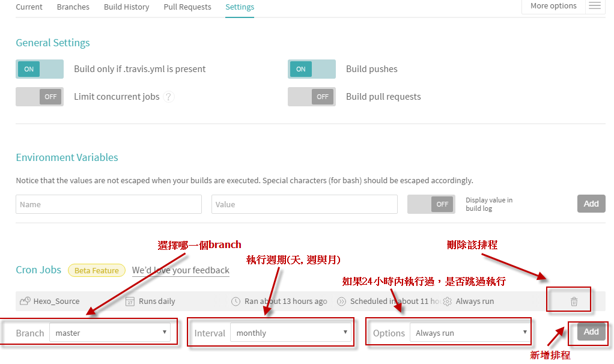Expand the Interval dropdown set to monthly

click(x=291, y=333)
